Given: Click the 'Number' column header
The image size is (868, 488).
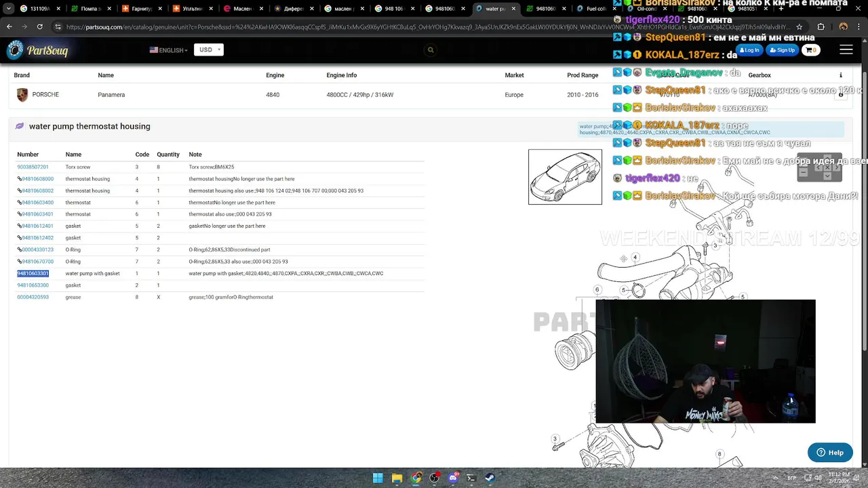Looking at the screenshot, I should (x=28, y=155).
